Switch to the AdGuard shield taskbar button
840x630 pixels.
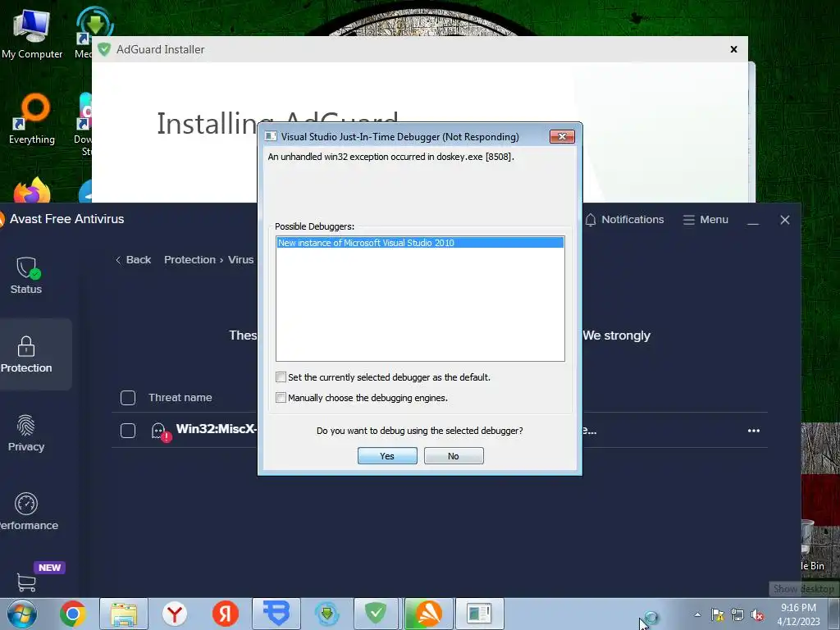click(x=376, y=614)
